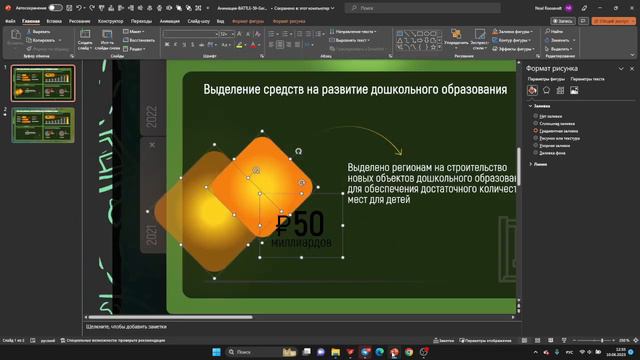Open Выделить selection dropdown

coord(558,49)
